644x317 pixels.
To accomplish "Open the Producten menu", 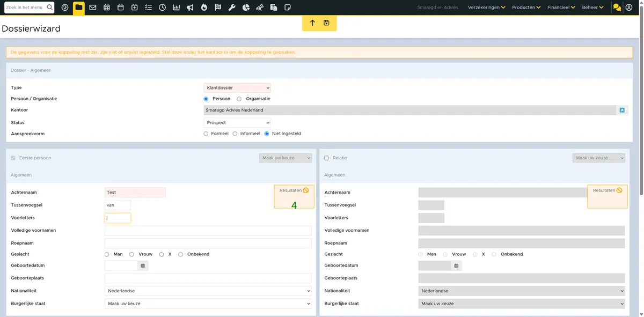I will (x=526, y=8).
